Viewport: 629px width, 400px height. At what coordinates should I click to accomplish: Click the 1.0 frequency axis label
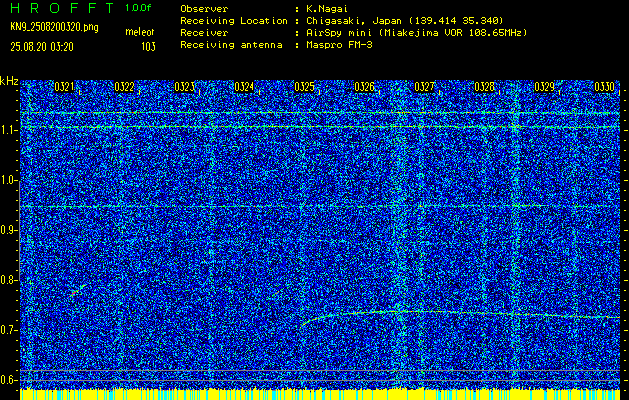pyautogui.click(x=9, y=181)
